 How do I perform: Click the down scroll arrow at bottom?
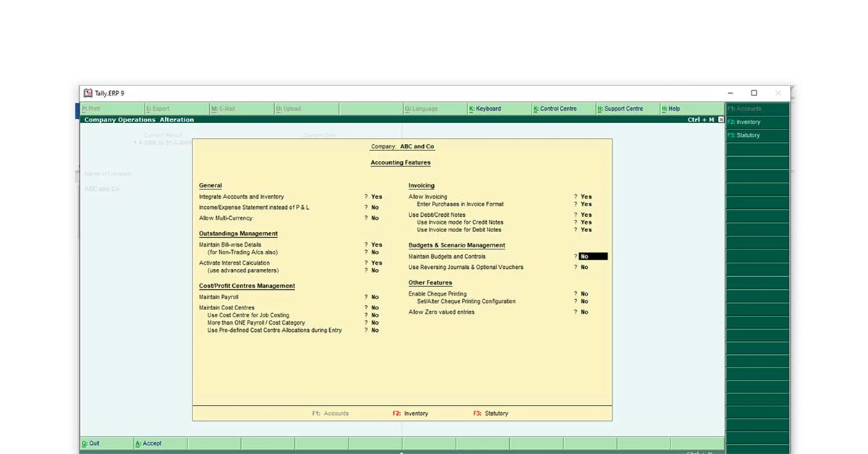tap(401, 452)
